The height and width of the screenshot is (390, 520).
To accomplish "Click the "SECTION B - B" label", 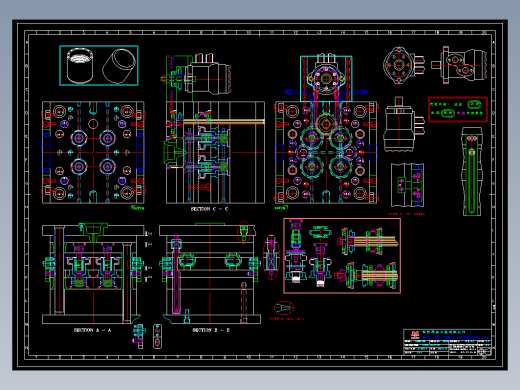I will click(211, 330).
